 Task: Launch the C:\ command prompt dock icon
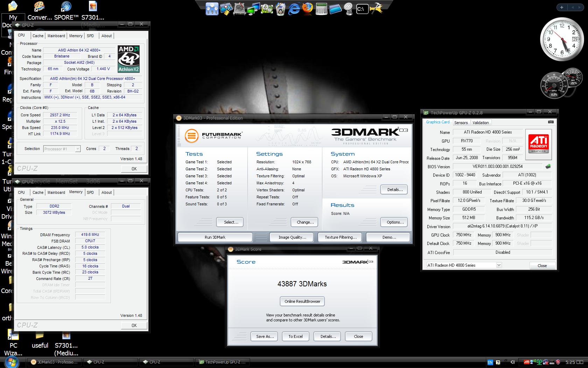[x=362, y=9]
